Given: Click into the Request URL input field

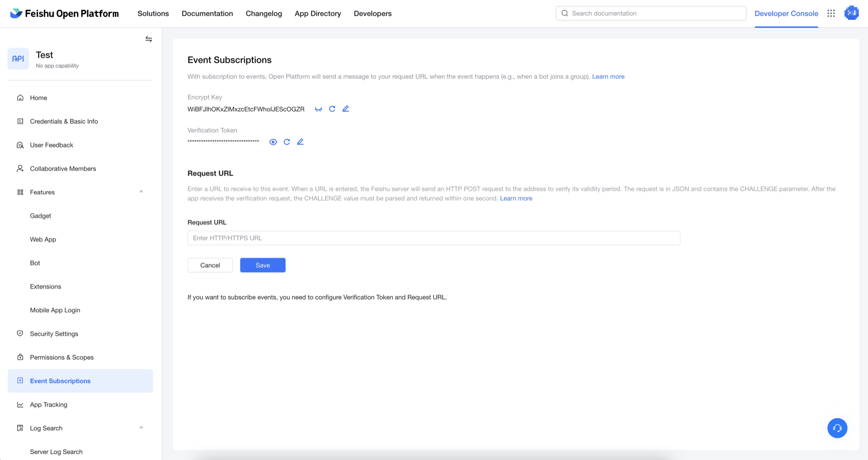Looking at the screenshot, I should [x=433, y=238].
